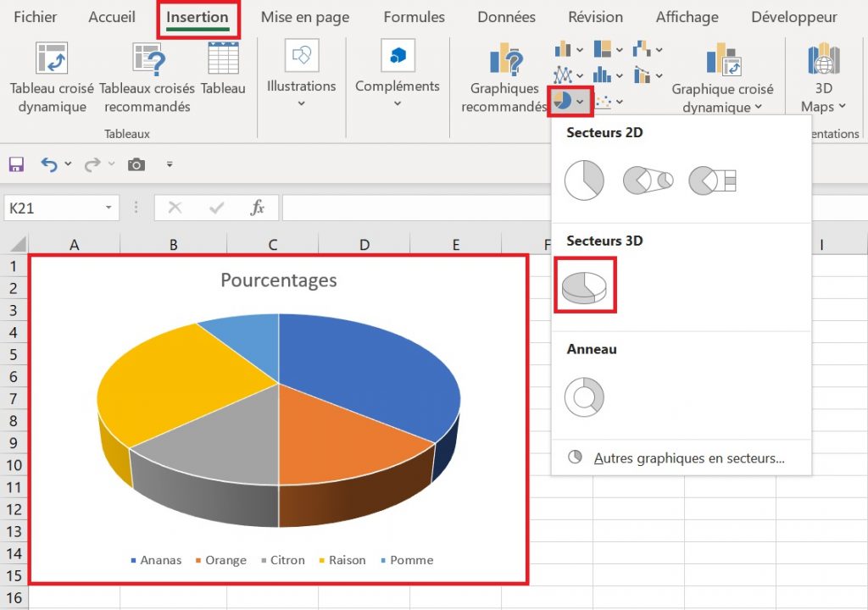
Task: Insert a bar chart from the chart group
Action: tap(562, 49)
